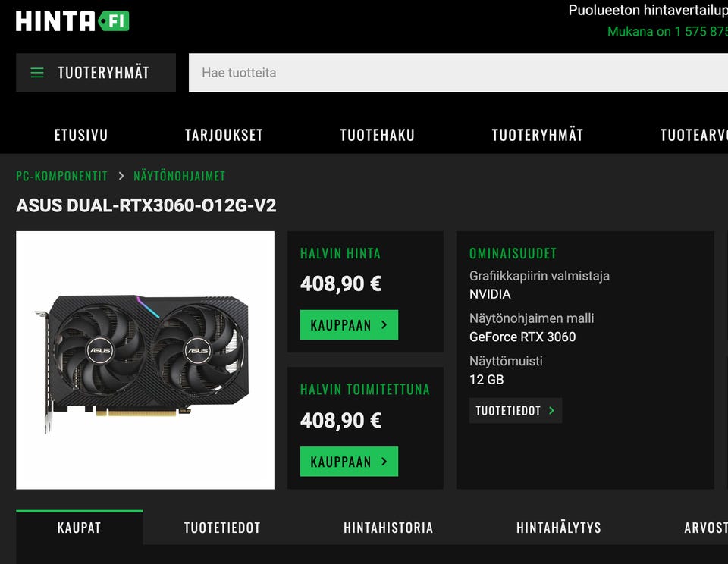Open Tuoteryhmät in the main navigation bar
The width and height of the screenshot is (728, 564).
[x=538, y=135]
